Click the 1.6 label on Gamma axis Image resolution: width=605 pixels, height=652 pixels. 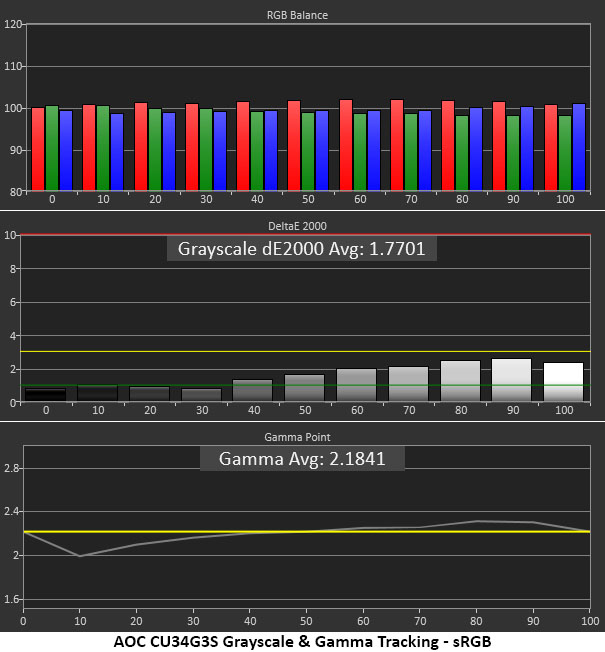click(12, 599)
